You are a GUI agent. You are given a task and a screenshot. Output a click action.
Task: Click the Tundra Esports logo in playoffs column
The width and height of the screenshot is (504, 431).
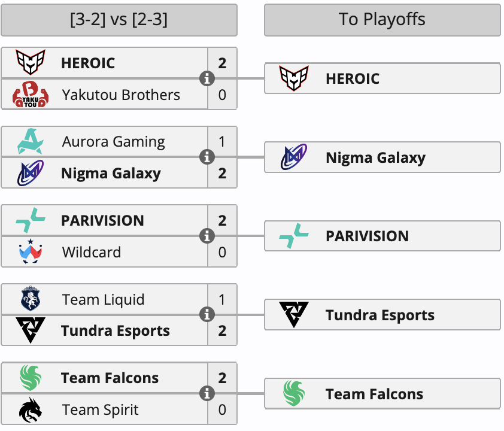click(x=294, y=315)
